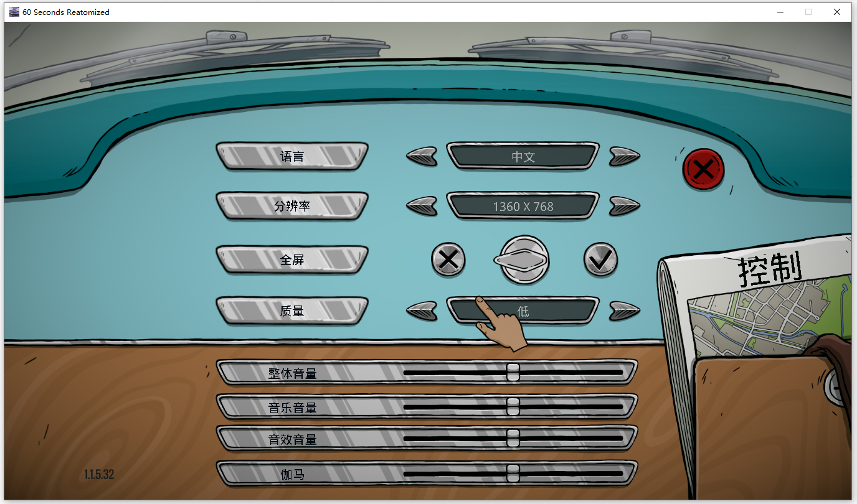Increase resolution with right arrow
This screenshot has width=857, height=504.
625,205
